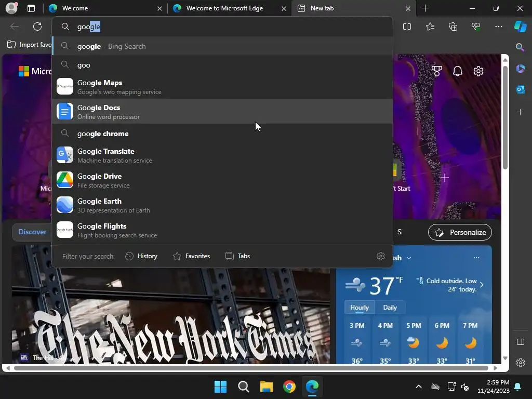532x399 pixels.
Task: Open the Outlook sidebar icon
Action: [521, 89]
